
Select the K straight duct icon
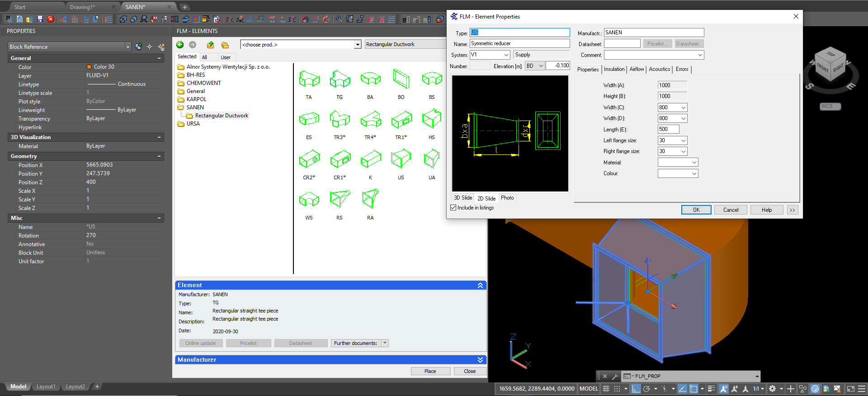[370, 159]
